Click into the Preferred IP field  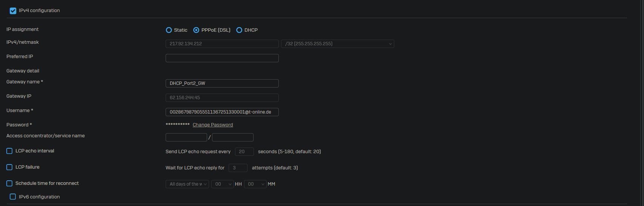coord(222,58)
